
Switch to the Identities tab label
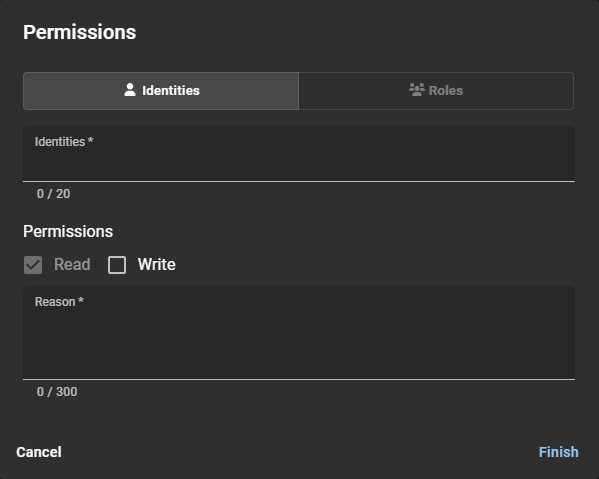click(171, 91)
